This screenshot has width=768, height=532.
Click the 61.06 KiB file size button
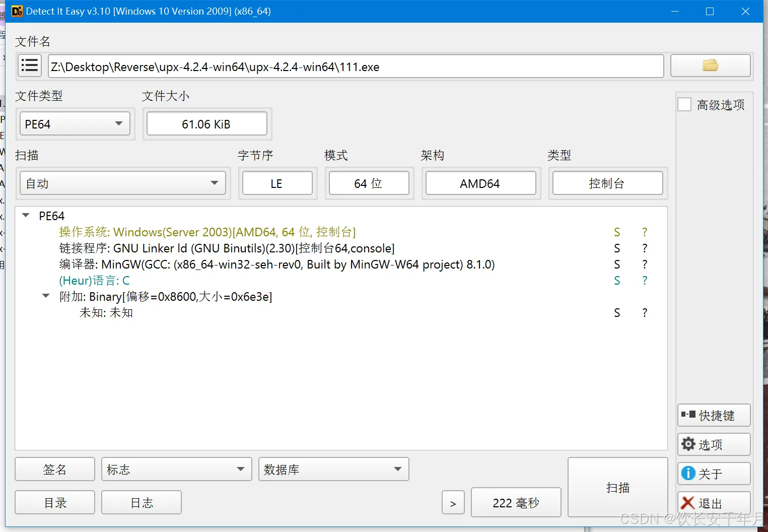click(x=207, y=124)
